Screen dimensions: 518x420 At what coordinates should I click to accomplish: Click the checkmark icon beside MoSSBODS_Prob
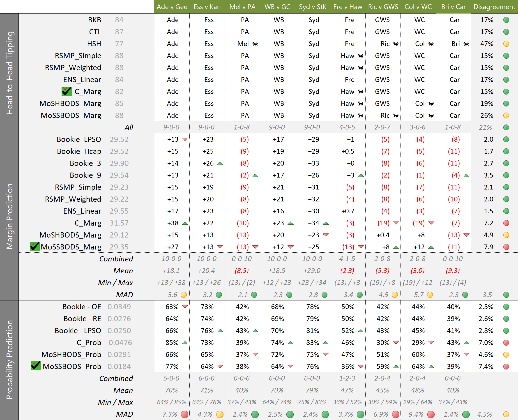36,366
